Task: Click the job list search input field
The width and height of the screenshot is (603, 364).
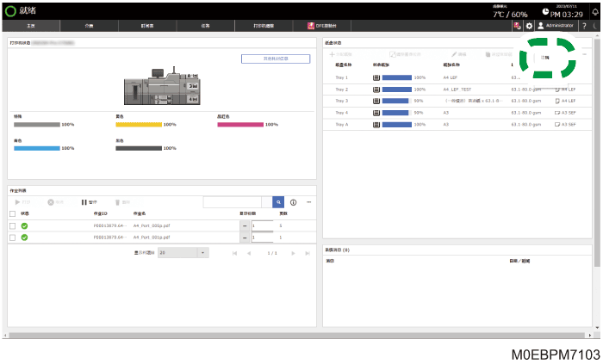Action: point(233,202)
